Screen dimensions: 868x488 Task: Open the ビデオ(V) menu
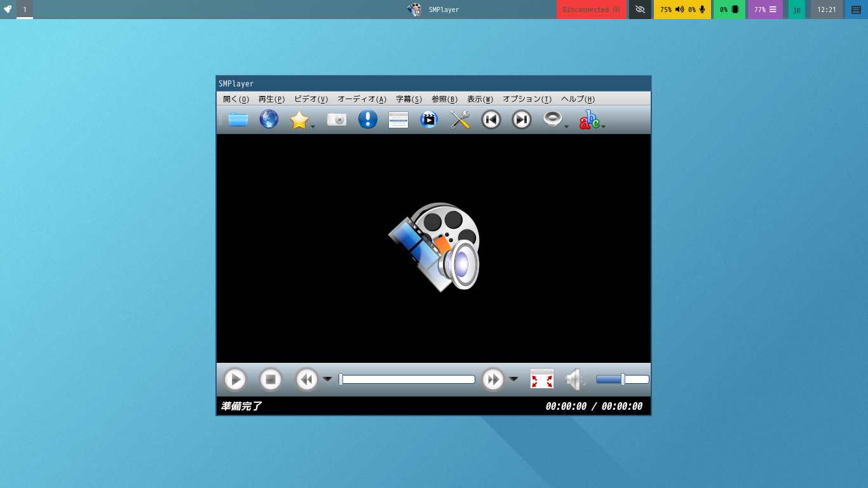coord(311,99)
